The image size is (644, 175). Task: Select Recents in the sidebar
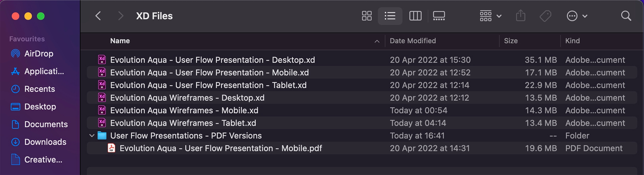(39, 89)
